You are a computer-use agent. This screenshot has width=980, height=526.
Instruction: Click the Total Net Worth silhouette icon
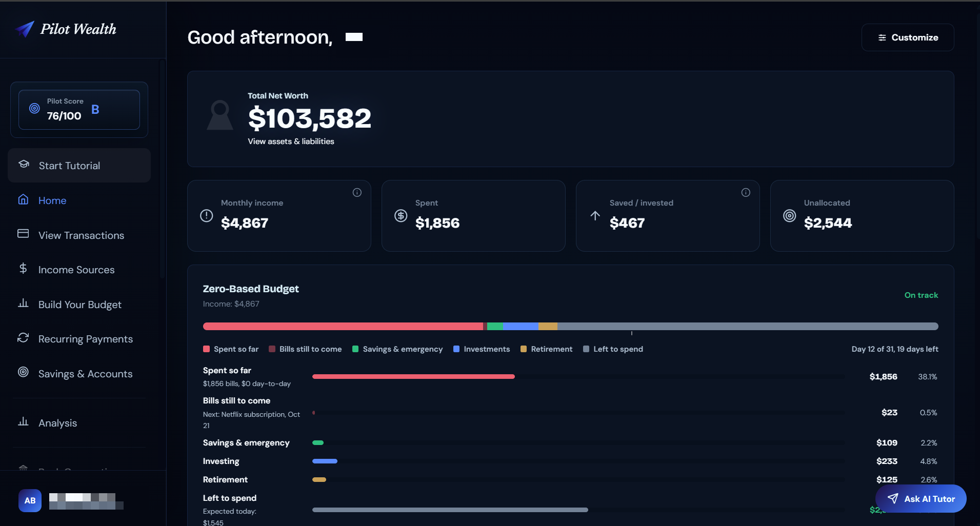click(x=220, y=115)
